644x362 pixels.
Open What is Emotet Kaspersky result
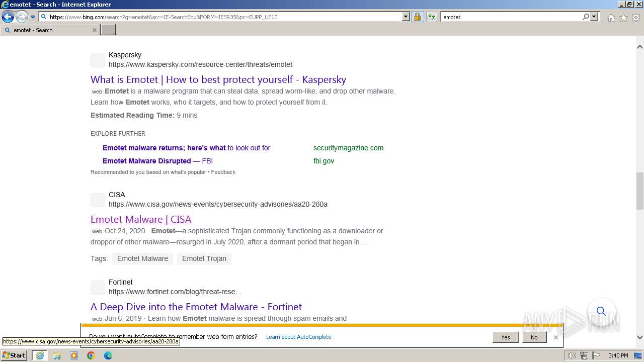[218, 79]
